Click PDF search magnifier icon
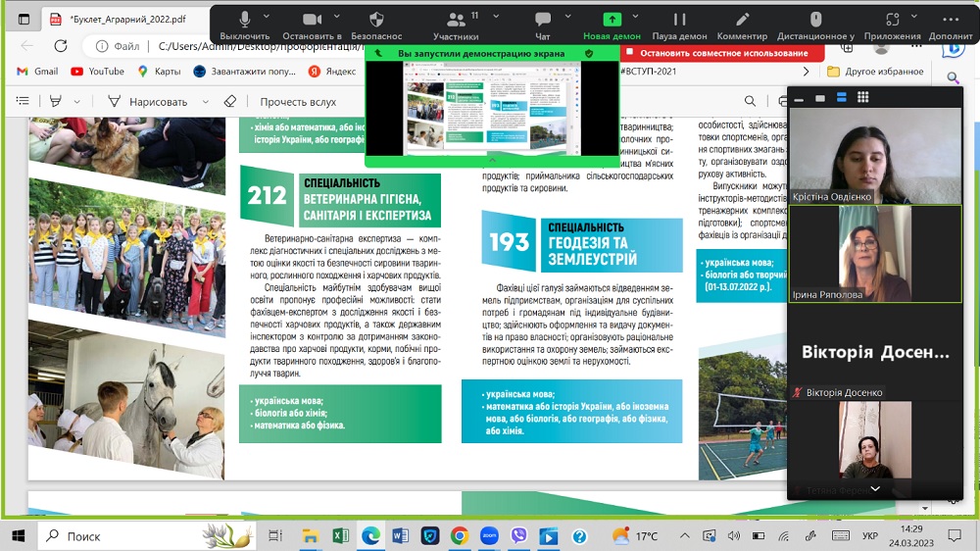 (750, 101)
